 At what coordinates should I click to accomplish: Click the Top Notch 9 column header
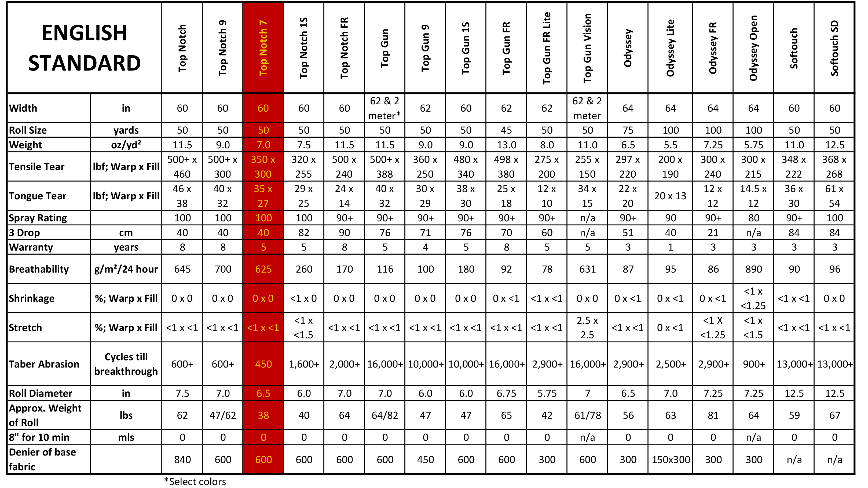(x=222, y=48)
